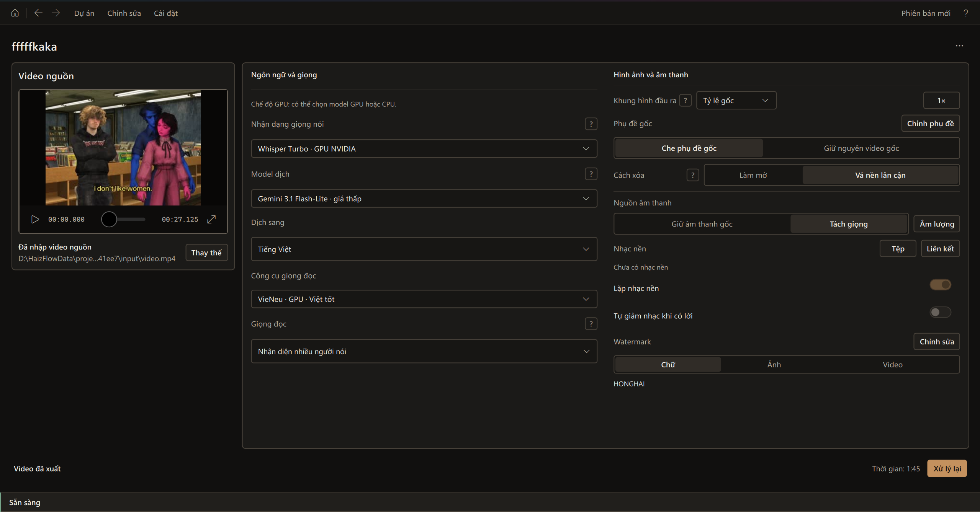Screen dimensions: 980x512
Task: Select Tách giọng audio option
Action: 849,224
